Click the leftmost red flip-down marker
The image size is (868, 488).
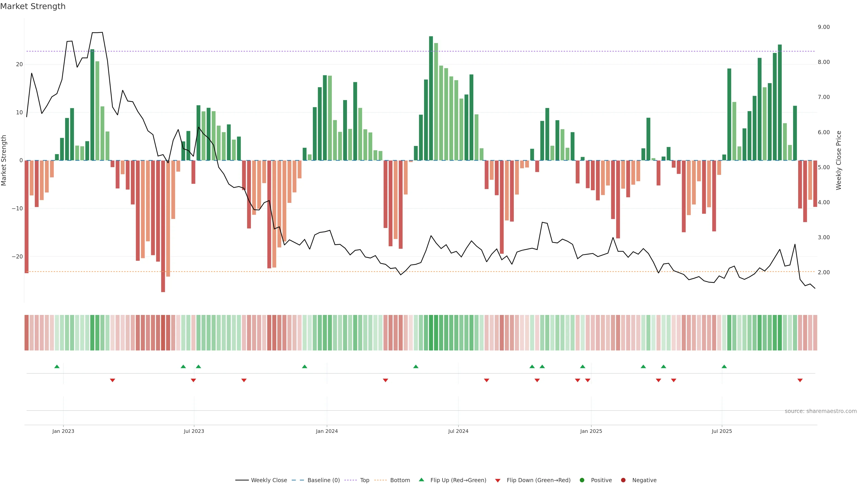pos(113,380)
